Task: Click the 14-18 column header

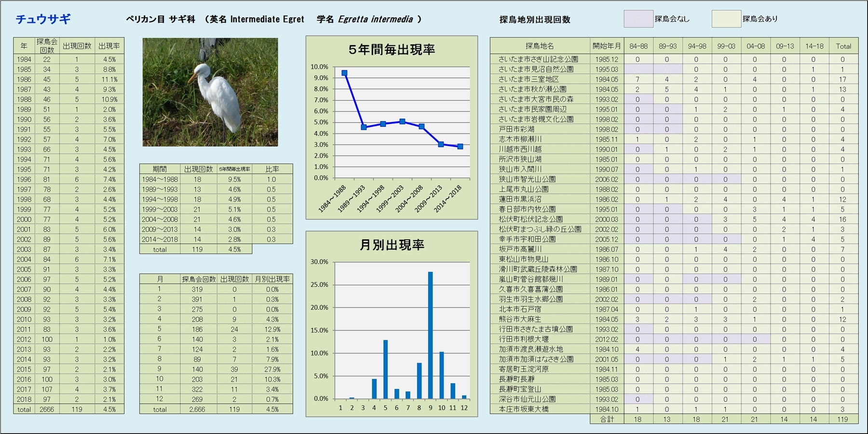Action: click(814, 46)
